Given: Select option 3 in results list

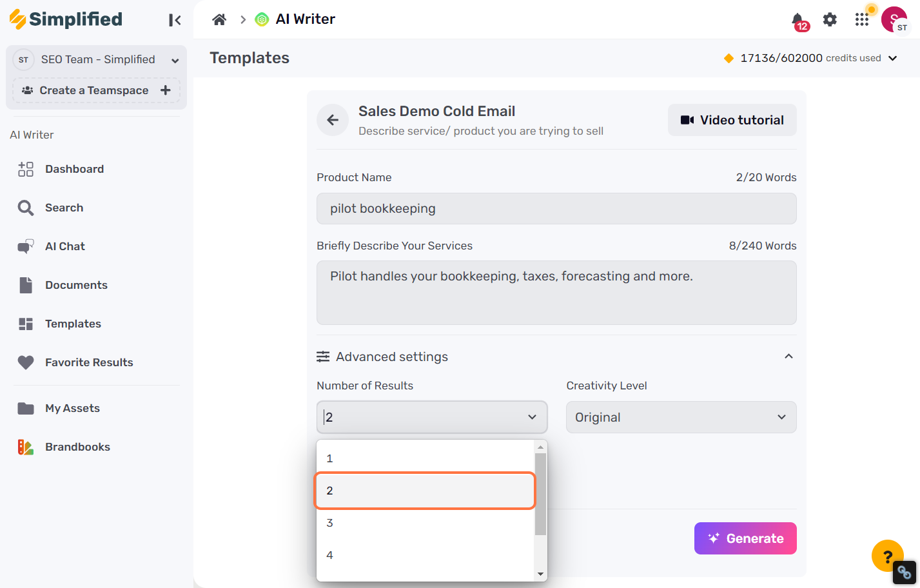Looking at the screenshot, I should click(x=425, y=523).
